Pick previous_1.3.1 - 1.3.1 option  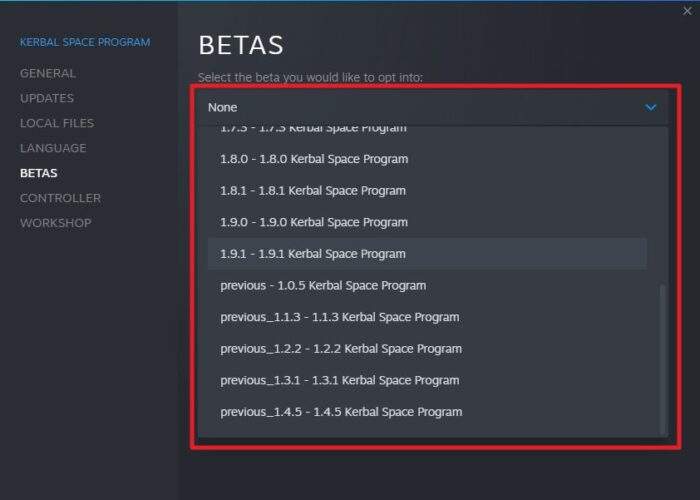pyautogui.click(x=427, y=381)
